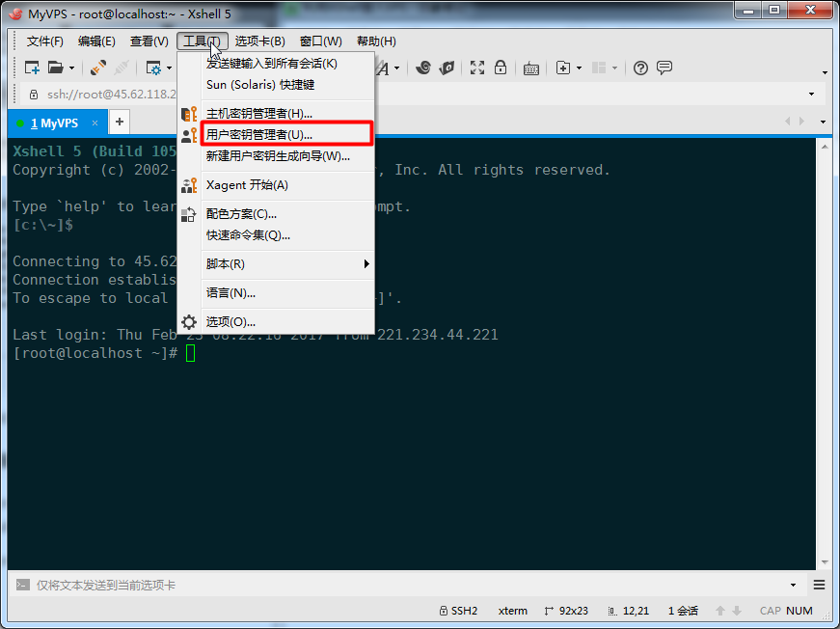Open the virtual keyboard icon
The height and width of the screenshot is (629, 840).
531,68
